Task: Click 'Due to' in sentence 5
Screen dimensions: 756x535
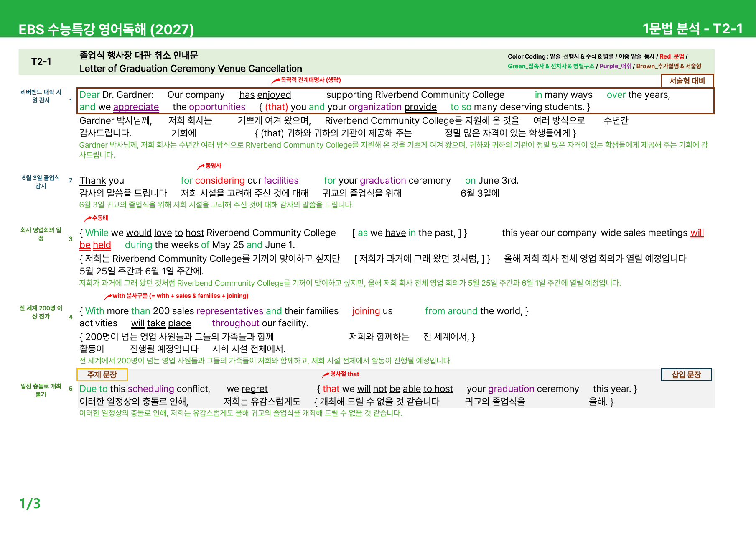Action: coord(94,389)
